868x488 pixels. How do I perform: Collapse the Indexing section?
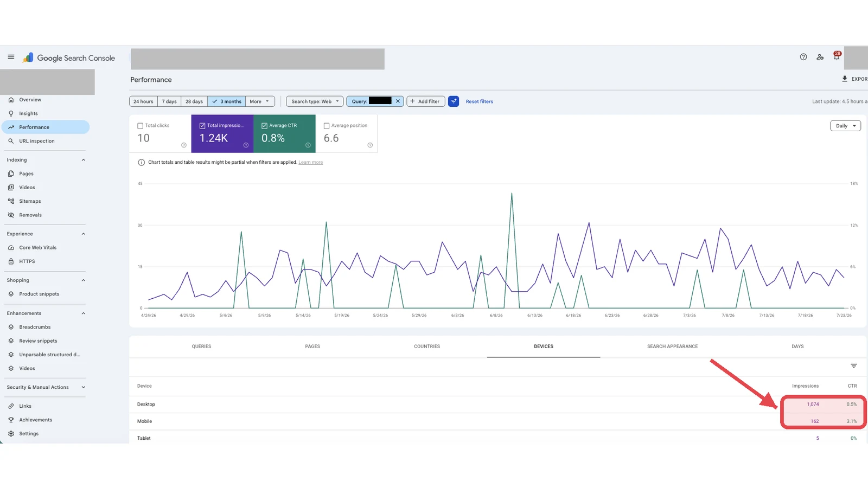[x=84, y=160]
